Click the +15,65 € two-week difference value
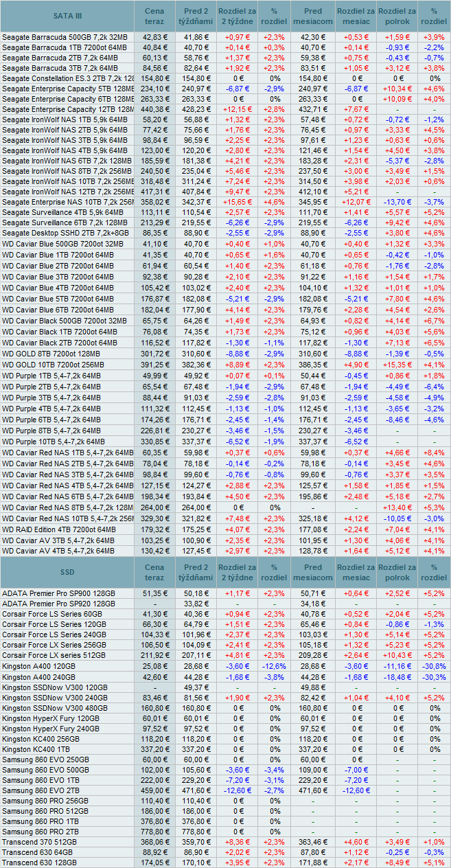Screen dimensions: 451x868 click(x=236, y=202)
